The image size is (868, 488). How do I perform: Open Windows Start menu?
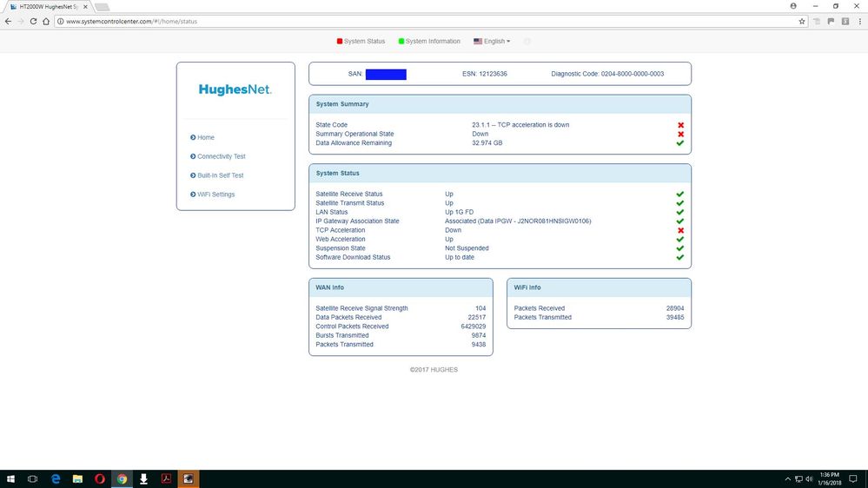tap(10, 478)
